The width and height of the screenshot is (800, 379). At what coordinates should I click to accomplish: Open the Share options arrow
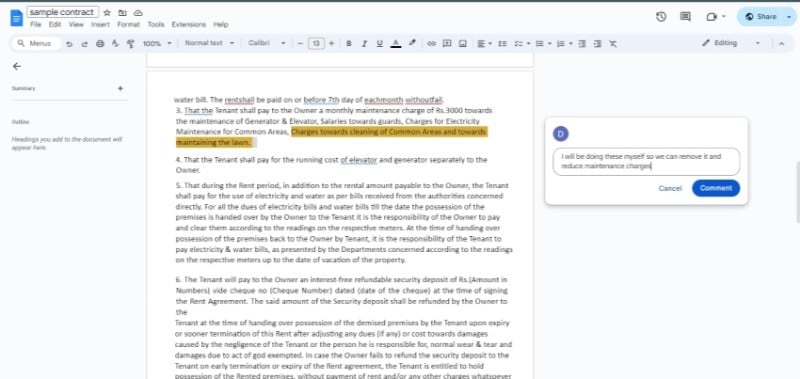(789, 17)
